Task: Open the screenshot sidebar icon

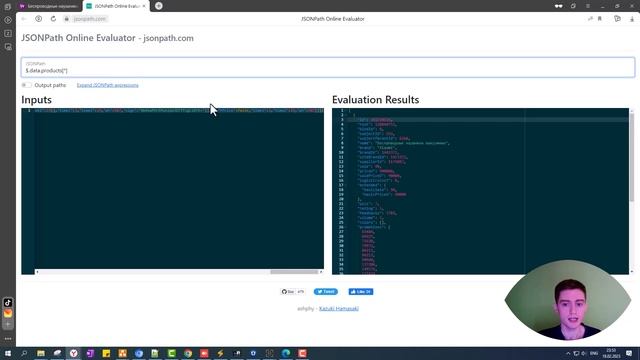Action: 7,47
